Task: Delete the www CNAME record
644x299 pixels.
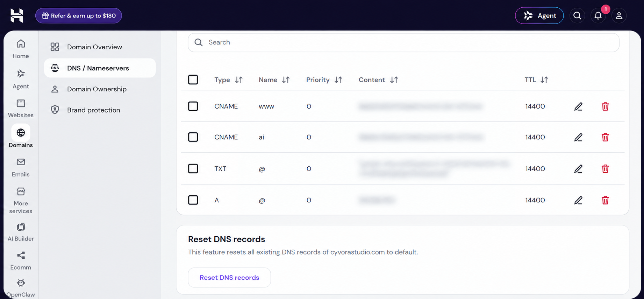Action: tap(605, 106)
